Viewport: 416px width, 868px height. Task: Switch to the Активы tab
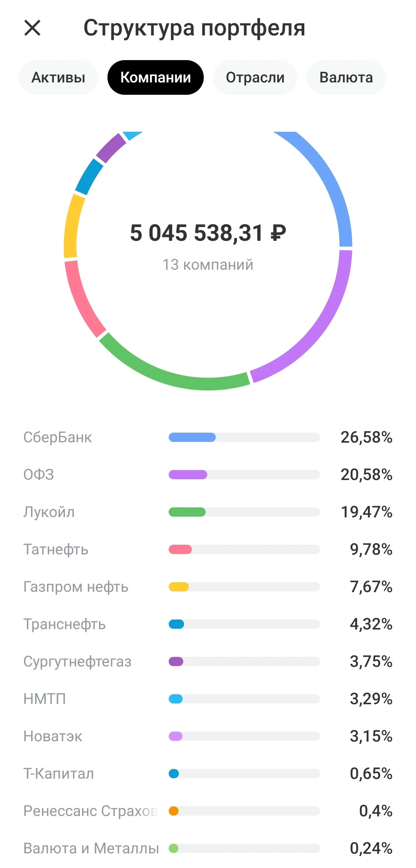point(58,77)
